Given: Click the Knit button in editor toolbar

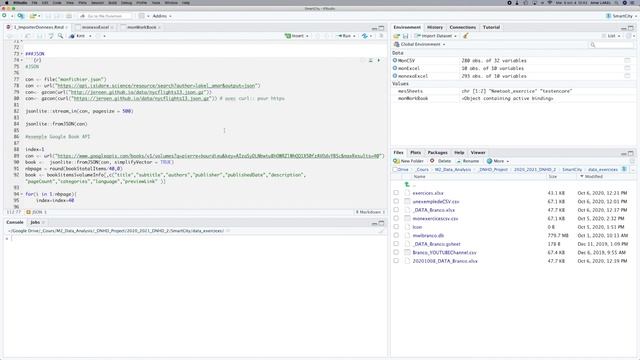Looking at the screenshot, I should 78,36.
